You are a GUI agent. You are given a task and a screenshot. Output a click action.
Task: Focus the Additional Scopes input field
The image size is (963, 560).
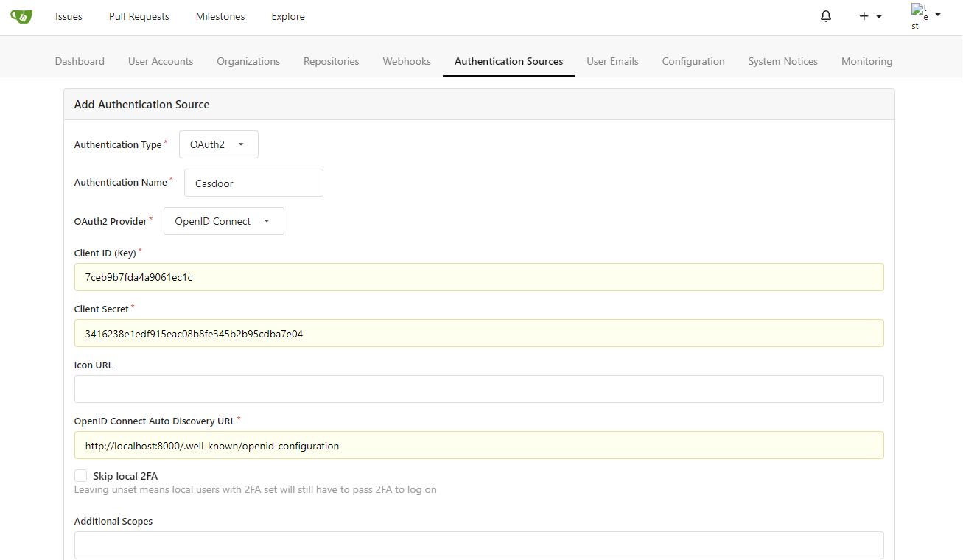point(479,545)
